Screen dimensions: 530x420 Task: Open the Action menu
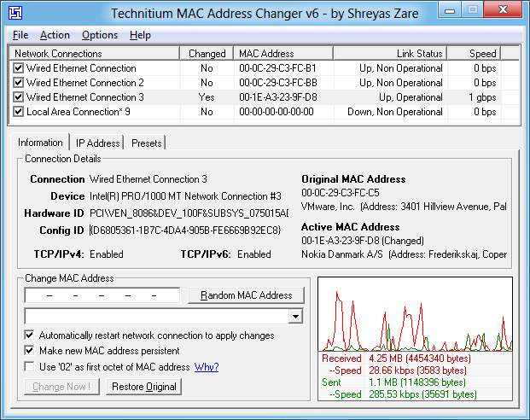pyautogui.click(x=55, y=35)
